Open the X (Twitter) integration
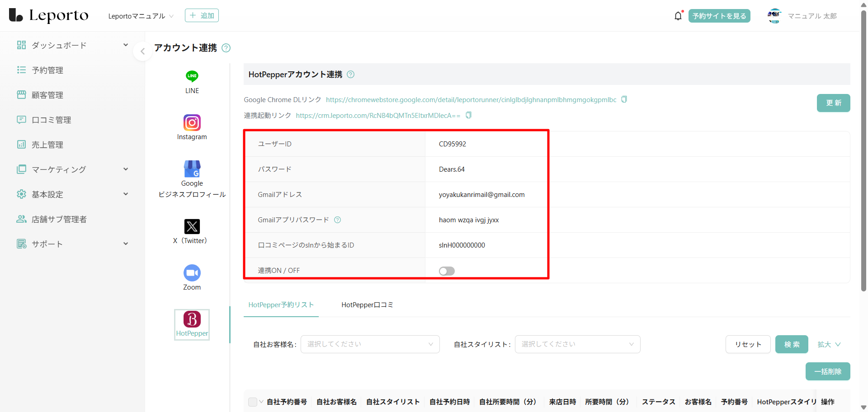868x412 pixels. pyautogui.click(x=192, y=232)
